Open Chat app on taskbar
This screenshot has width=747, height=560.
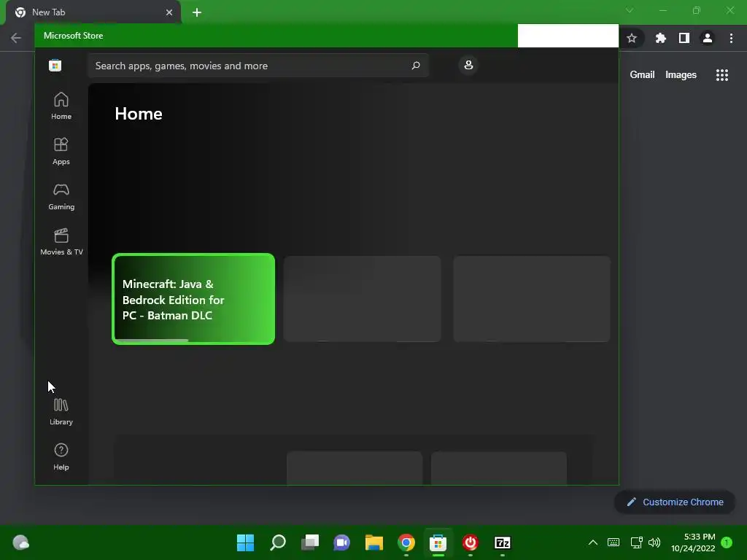(x=341, y=542)
